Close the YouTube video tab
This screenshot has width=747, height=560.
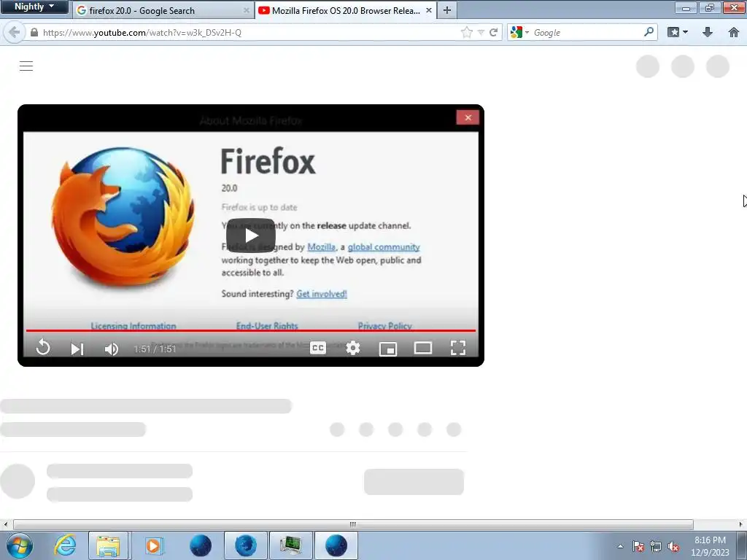coord(429,10)
